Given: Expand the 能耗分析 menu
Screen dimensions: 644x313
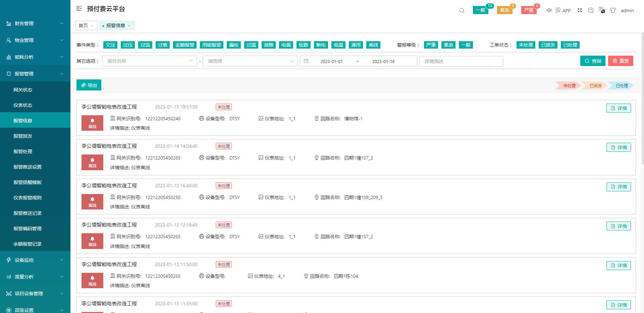Looking at the screenshot, I should [35, 57].
